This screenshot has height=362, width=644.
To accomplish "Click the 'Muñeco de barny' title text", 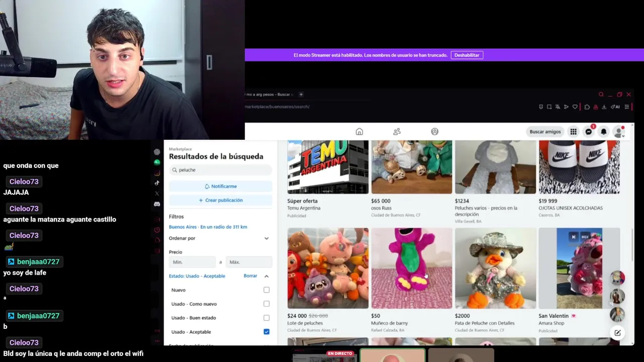I will [389, 323].
